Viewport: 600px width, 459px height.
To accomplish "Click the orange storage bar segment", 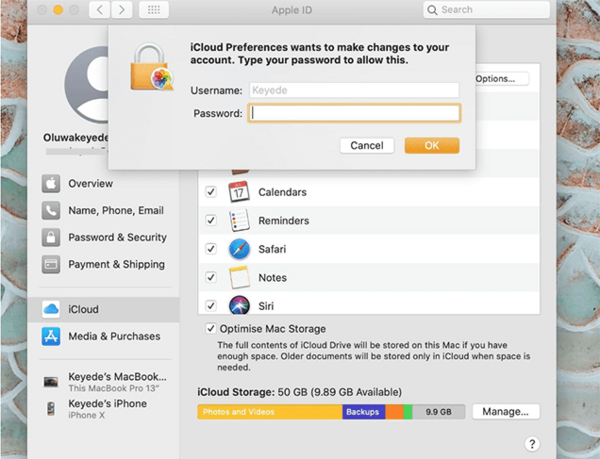I will tap(394, 412).
